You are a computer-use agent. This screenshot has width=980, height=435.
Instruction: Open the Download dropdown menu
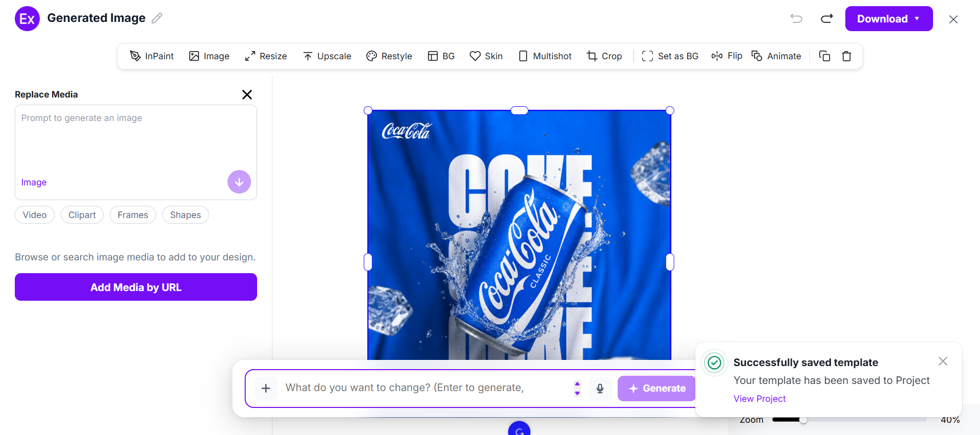point(889,19)
